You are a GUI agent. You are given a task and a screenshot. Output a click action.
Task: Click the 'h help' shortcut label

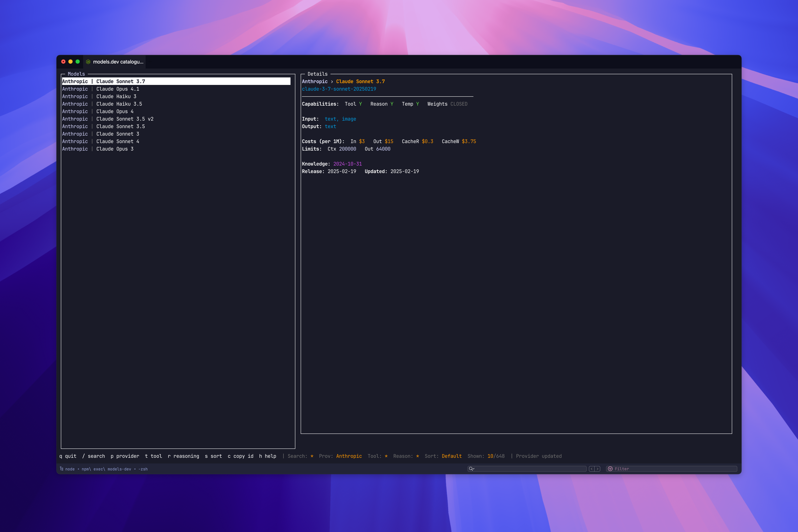click(267, 456)
